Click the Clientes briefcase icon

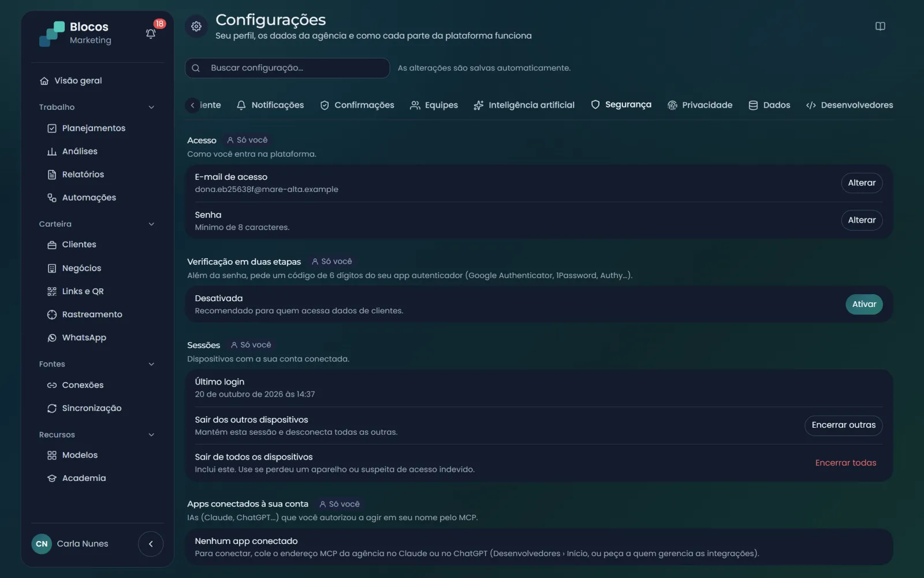tap(52, 245)
